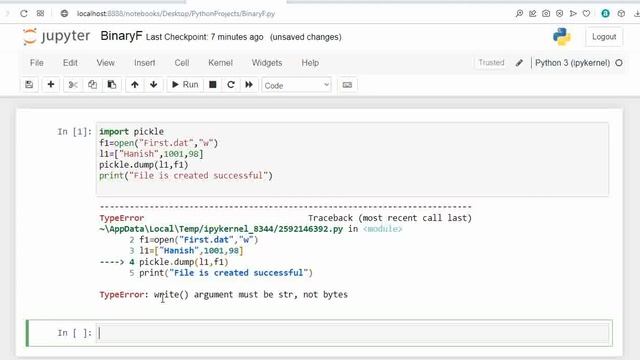640x360 pixels.
Task: Open the browser tab grid icon
Action: click(40, 13)
